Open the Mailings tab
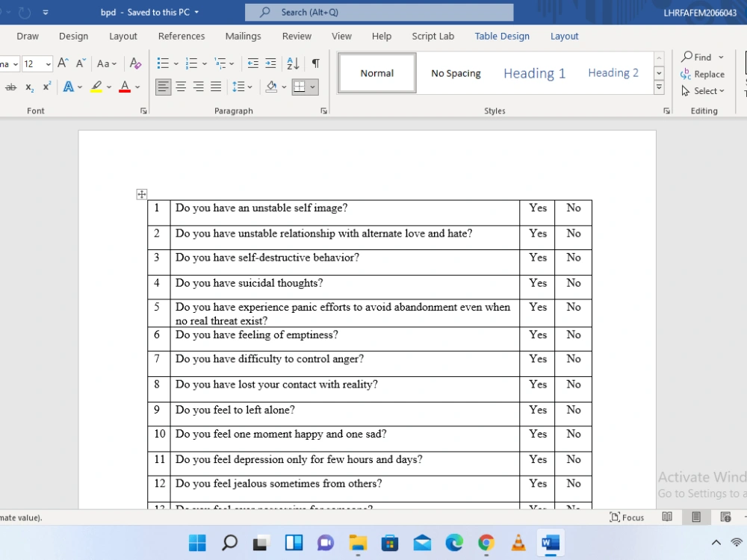This screenshot has width=747, height=560. [x=243, y=36]
